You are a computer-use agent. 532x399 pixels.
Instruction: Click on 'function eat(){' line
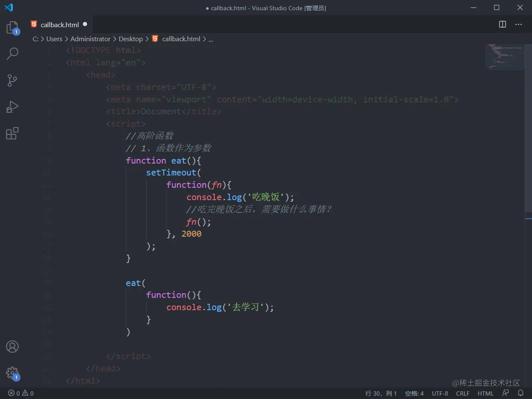pyautogui.click(x=163, y=161)
